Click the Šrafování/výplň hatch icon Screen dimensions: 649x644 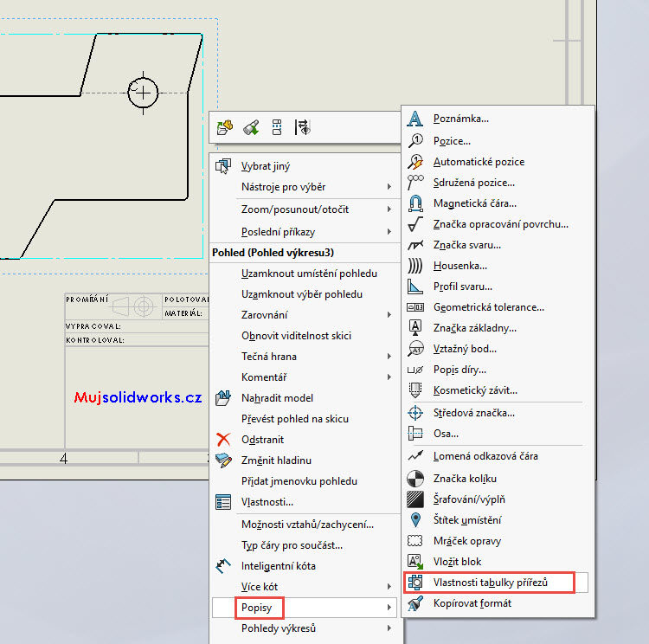pyautogui.click(x=415, y=499)
